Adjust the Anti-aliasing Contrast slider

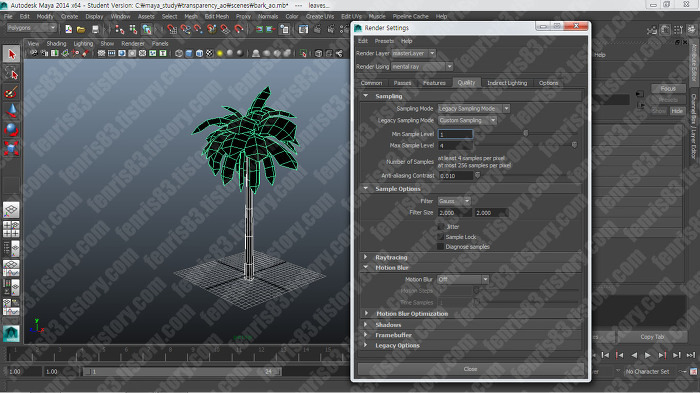click(477, 176)
